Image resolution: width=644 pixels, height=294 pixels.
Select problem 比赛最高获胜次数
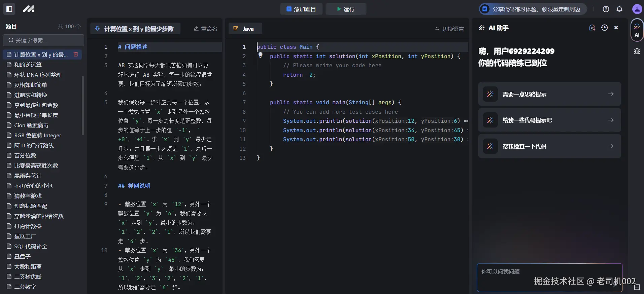[x=42, y=166]
